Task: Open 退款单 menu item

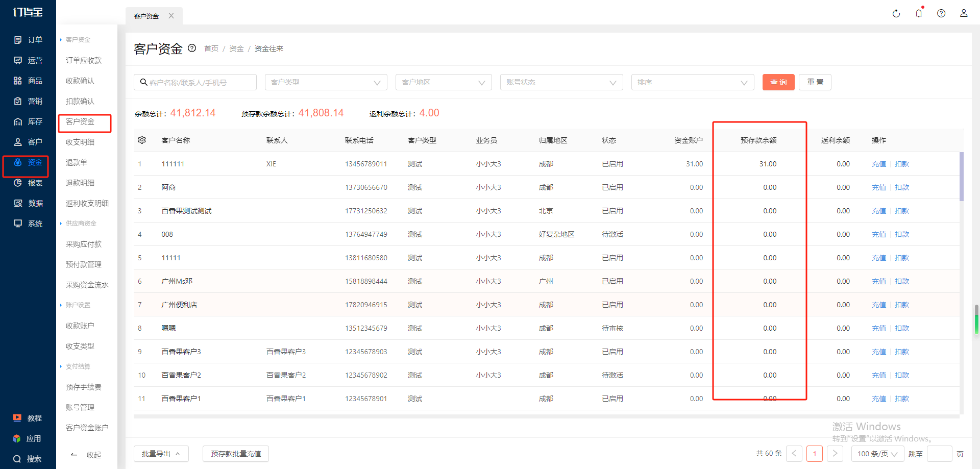Action: (x=77, y=162)
